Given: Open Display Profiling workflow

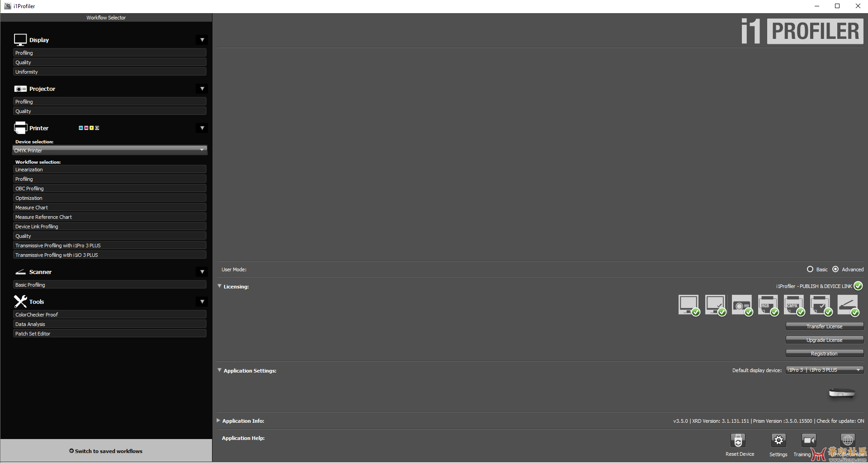Looking at the screenshot, I should 110,53.
